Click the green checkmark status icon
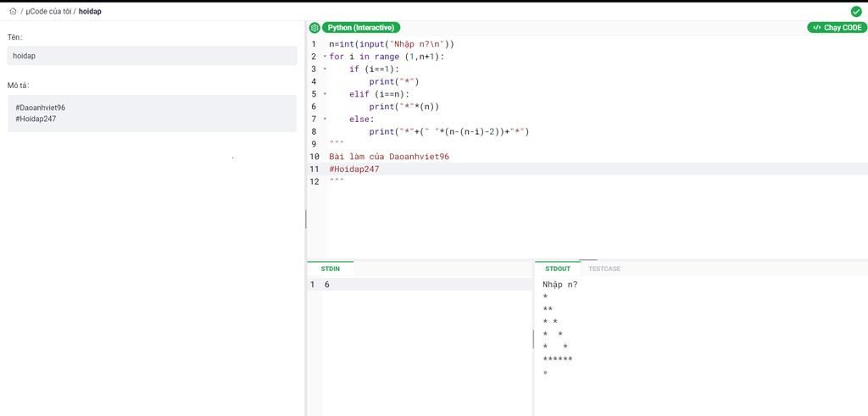 [x=856, y=11]
